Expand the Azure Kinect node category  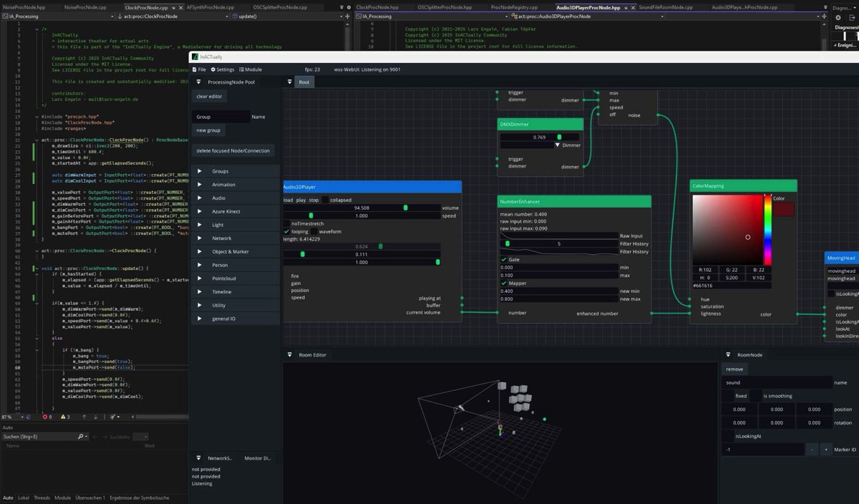[x=200, y=211]
